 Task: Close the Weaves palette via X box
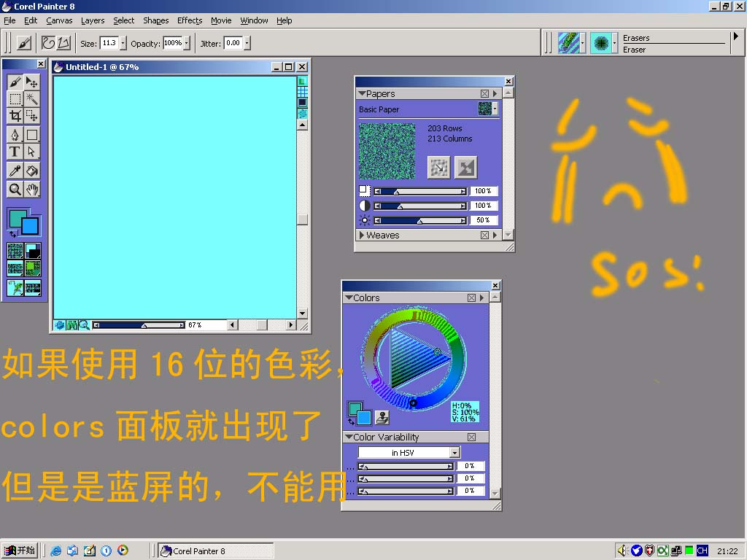point(484,236)
